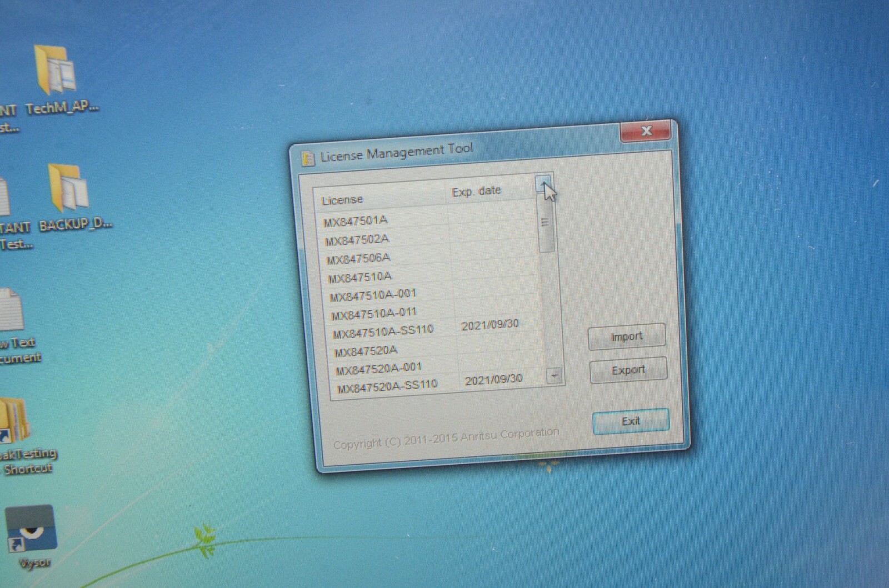Click the 2021/09/30 date for MX847510A-SS110
This screenshot has height=588, width=889.
490,324
